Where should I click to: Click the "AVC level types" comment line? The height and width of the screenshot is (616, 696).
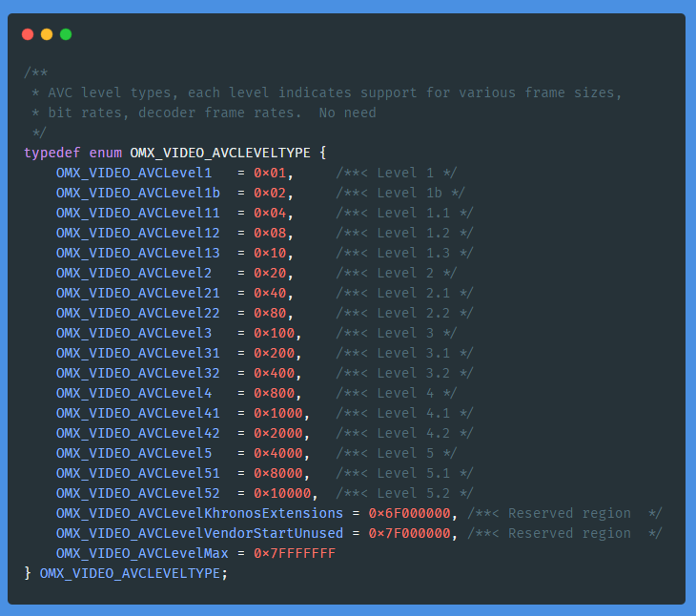(326, 92)
